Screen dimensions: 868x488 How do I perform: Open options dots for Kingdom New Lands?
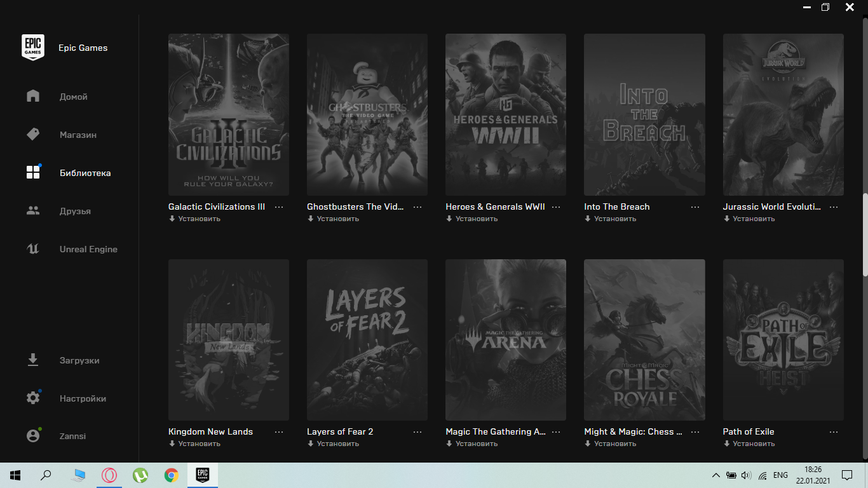click(x=279, y=432)
